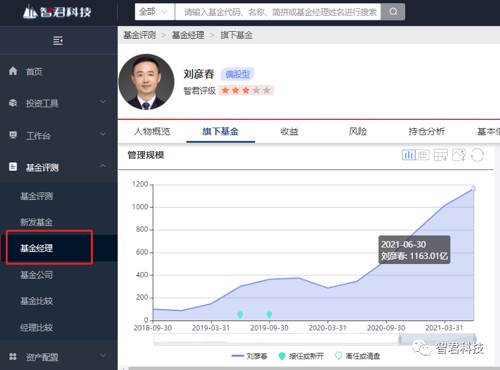500x370 pixels.
Task: Toggle 刘彦春 series in chart legend
Action: click(249, 356)
